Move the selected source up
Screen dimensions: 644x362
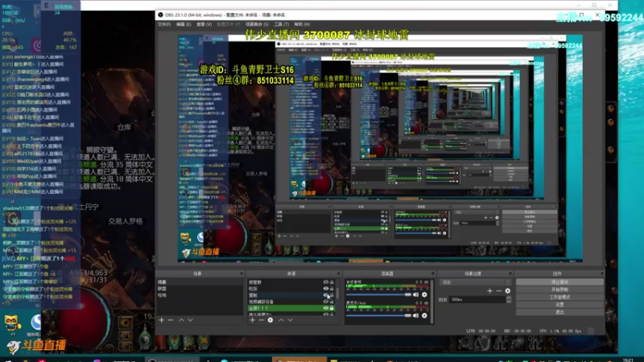281,319
